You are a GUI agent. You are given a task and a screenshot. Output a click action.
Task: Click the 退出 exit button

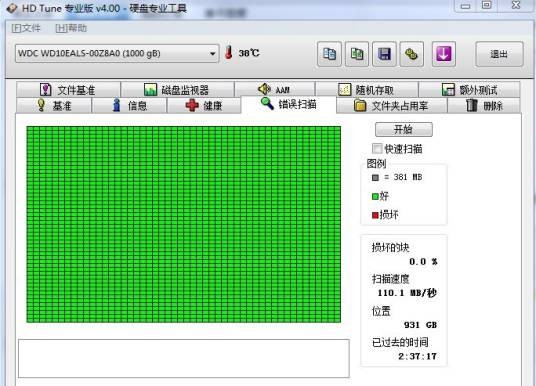coord(499,54)
